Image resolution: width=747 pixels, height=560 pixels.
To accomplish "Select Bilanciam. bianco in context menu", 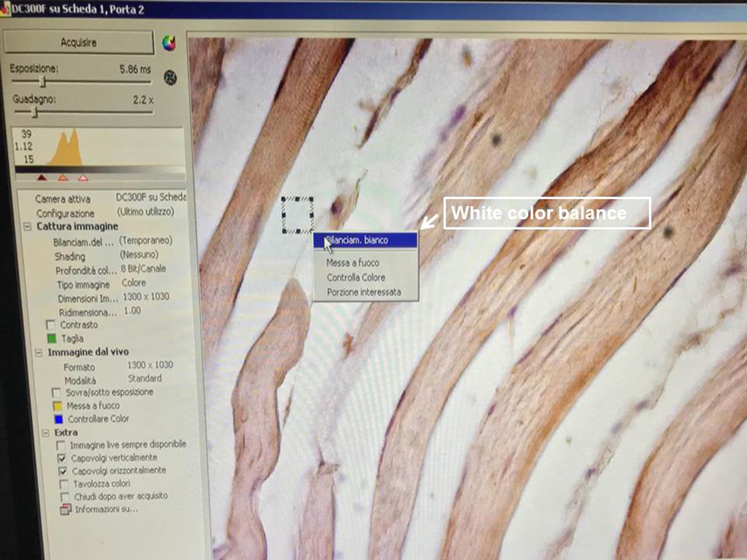I will pyautogui.click(x=365, y=240).
